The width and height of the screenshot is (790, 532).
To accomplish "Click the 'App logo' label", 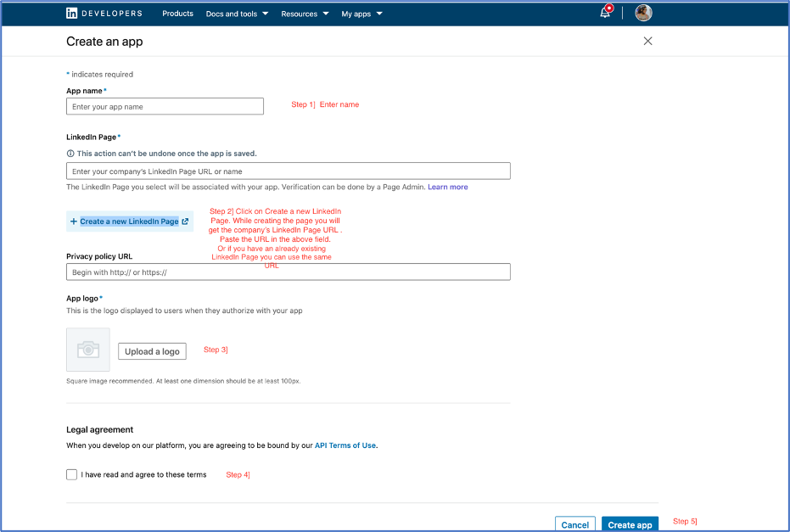I will point(82,299).
